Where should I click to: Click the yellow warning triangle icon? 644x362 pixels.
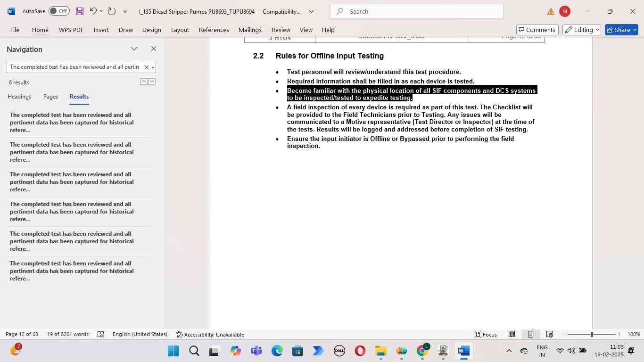551,11
